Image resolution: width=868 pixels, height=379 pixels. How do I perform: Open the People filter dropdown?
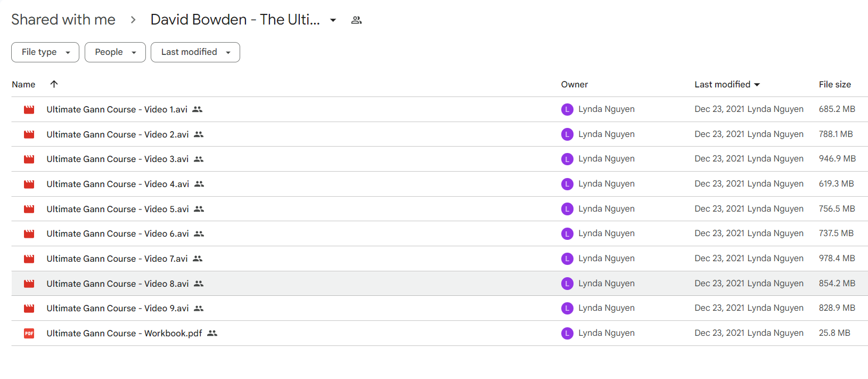(x=115, y=52)
